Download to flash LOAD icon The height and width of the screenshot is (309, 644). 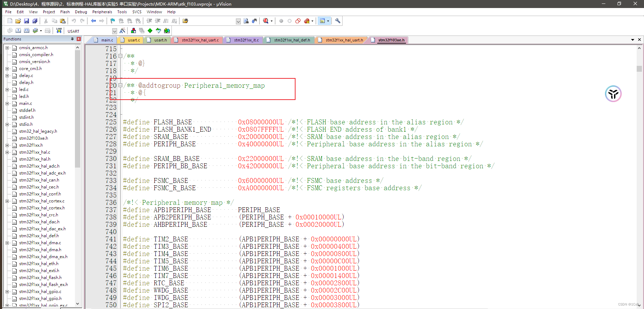tap(59, 31)
